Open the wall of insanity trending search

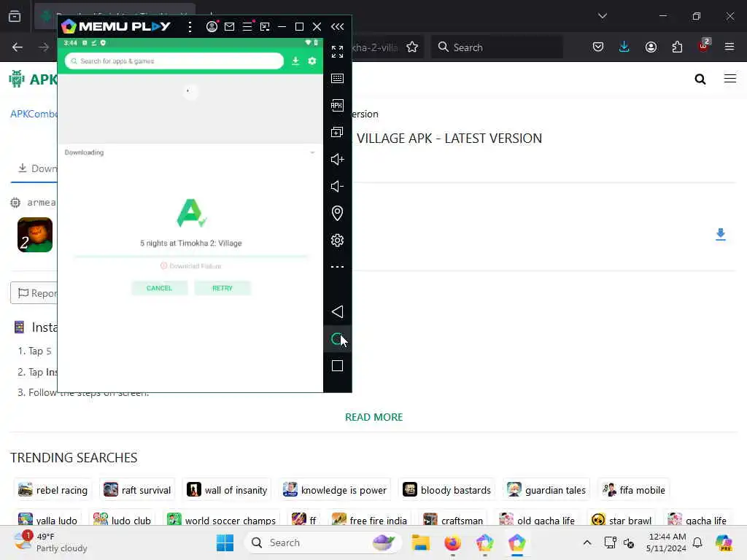[227, 490]
